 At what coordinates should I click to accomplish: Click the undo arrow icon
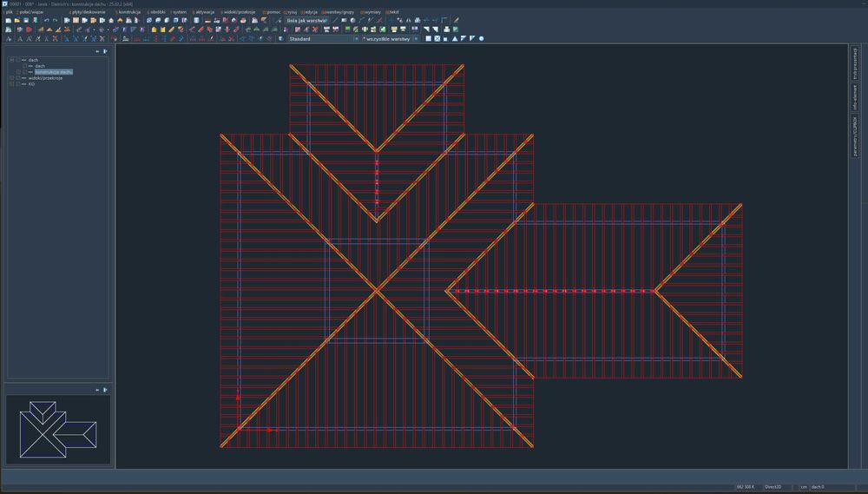coord(46,20)
